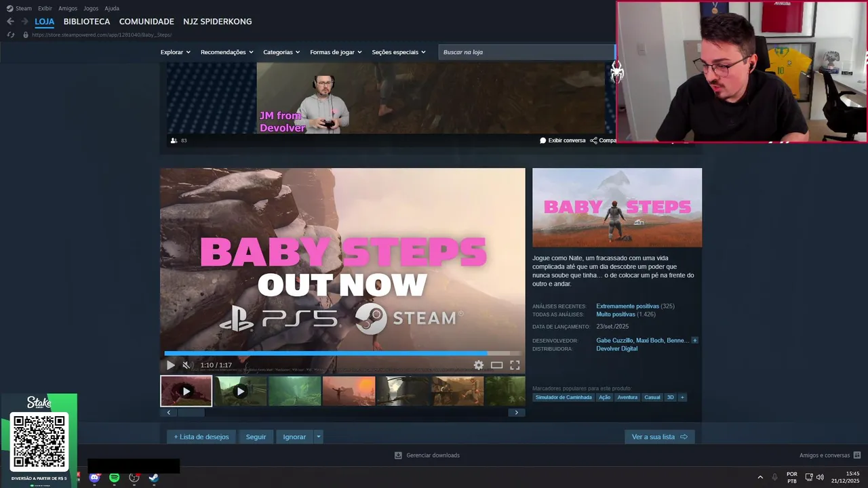
Task: Select the 3D tag
Action: (x=670, y=397)
